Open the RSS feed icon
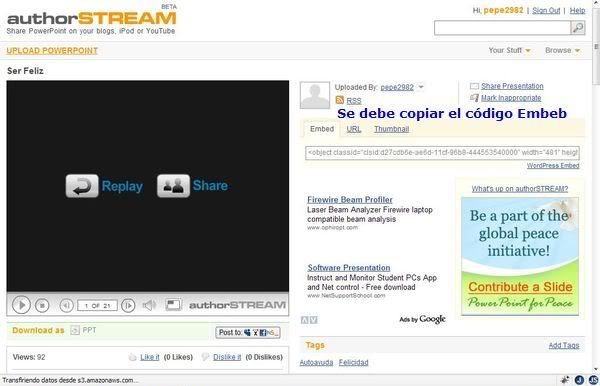This screenshot has width=600, height=386. 340,100
